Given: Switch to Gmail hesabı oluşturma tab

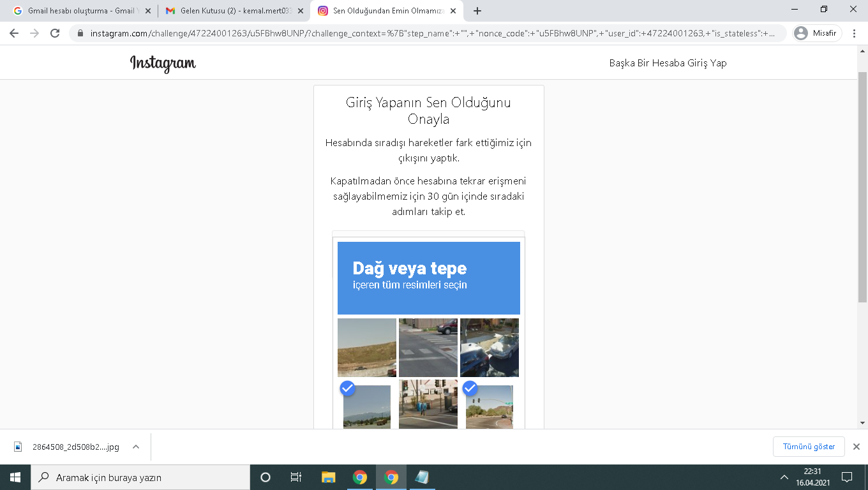Looking at the screenshot, I should pyautogui.click(x=81, y=11).
